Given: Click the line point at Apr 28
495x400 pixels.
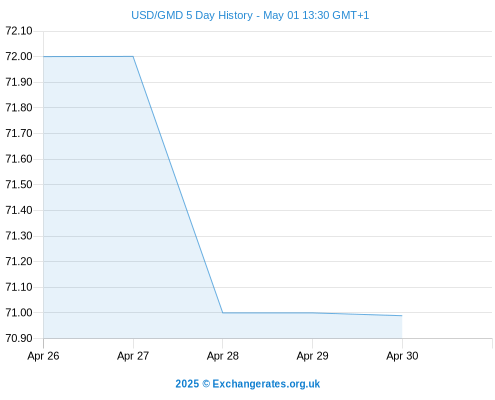Looking at the screenshot, I should (223, 313).
